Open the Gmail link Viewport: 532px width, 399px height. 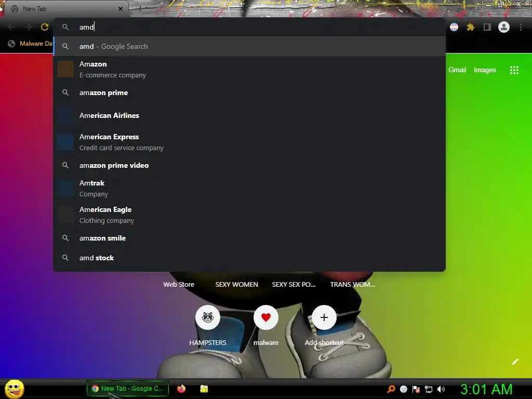457,70
